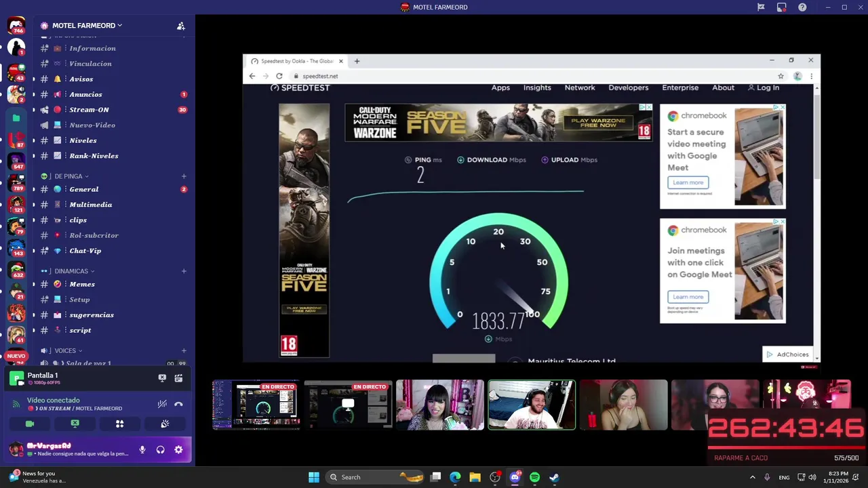This screenshot has height=488, width=868.
Task: Open the Enterprise menu item
Action: (680, 87)
